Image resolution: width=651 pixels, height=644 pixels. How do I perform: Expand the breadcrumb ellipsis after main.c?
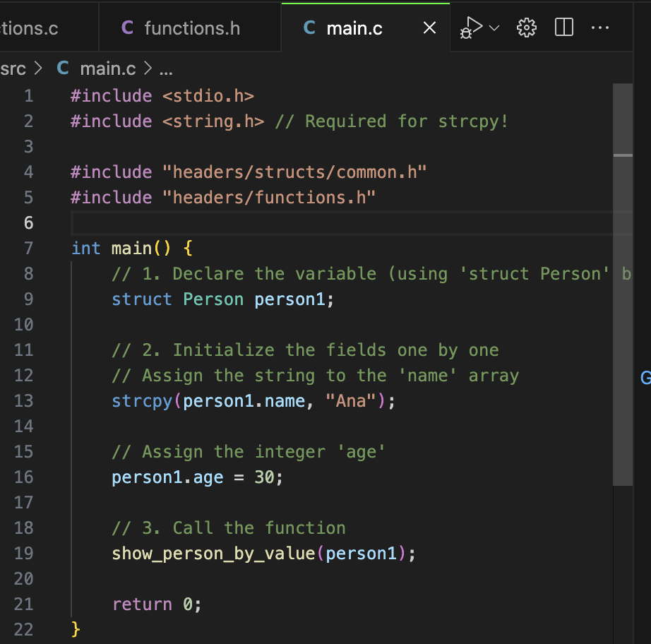coord(166,69)
